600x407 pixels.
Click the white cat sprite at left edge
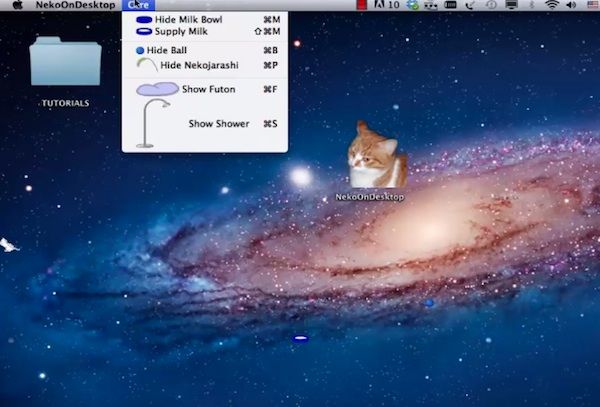(9, 245)
